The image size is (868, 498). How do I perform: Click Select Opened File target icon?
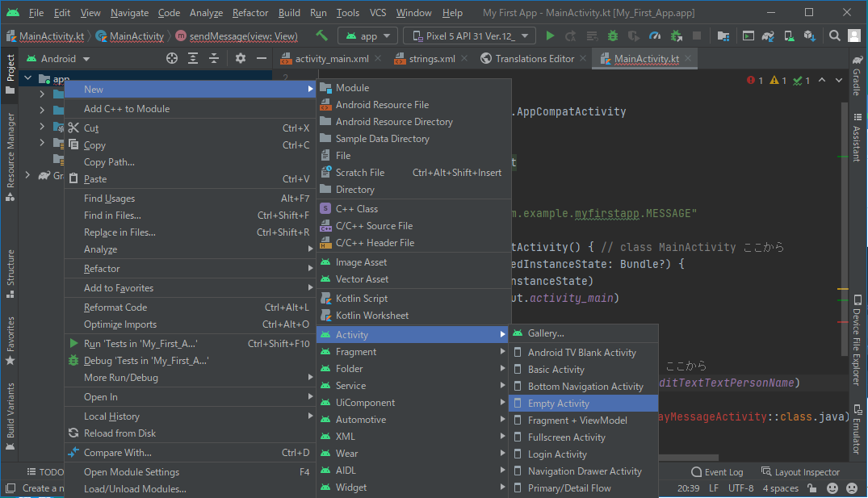pyautogui.click(x=171, y=59)
